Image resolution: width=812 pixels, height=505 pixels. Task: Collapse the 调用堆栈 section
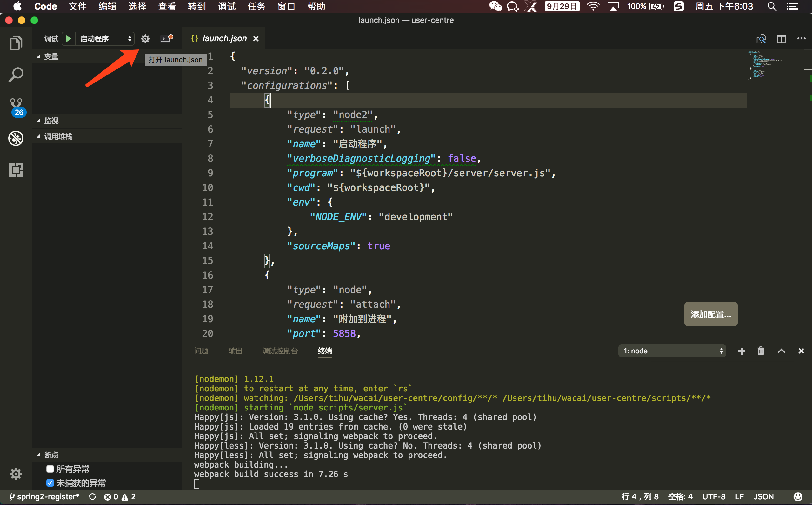[x=107, y=136]
